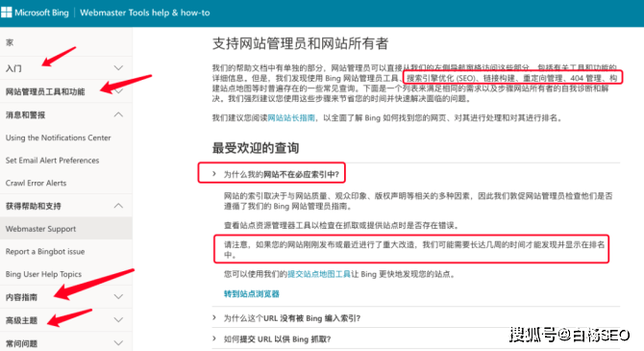644x351 pixels.
Task: Click question 为什么这个URL 没有被 Bing 编入索引?
Action: click(292, 318)
